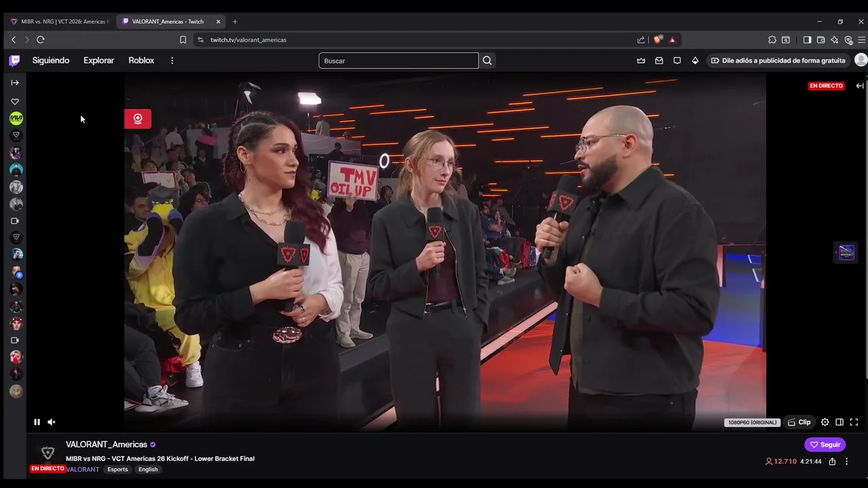868x488 pixels.
Task: Go to Twitch home via logo
Action: tap(14, 60)
